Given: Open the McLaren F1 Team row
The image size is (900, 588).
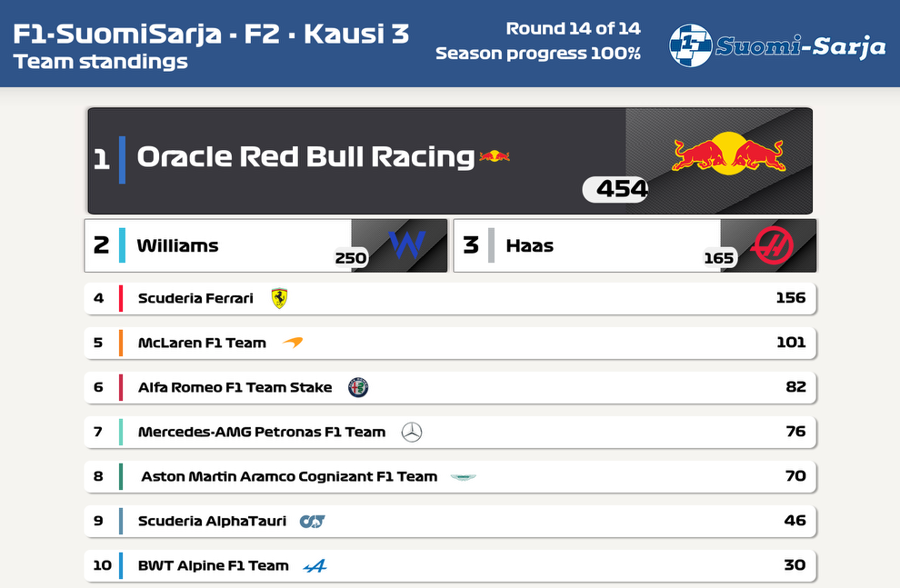Looking at the screenshot, I should (450, 343).
